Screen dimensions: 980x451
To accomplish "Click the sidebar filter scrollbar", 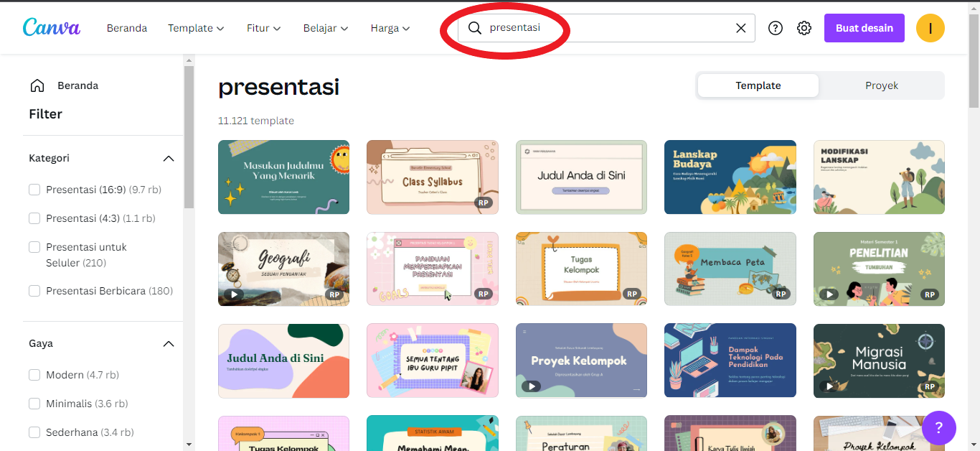I will (x=189, y=136).
